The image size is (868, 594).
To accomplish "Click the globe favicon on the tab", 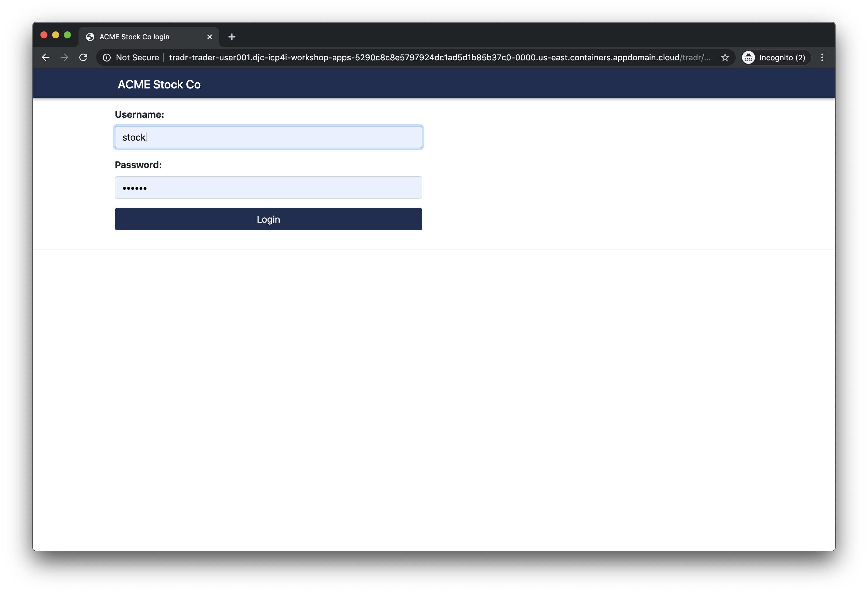I will pyautogui.click(x=90, y=37).
